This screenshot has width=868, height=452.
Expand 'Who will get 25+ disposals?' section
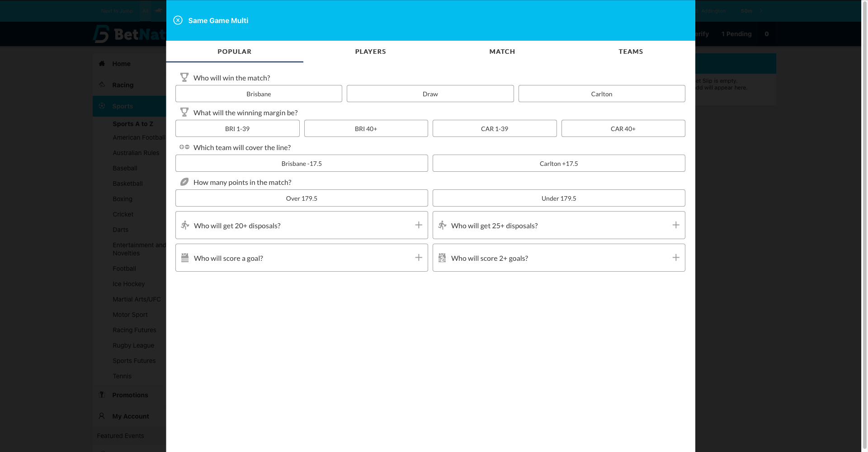click(675, 225)
